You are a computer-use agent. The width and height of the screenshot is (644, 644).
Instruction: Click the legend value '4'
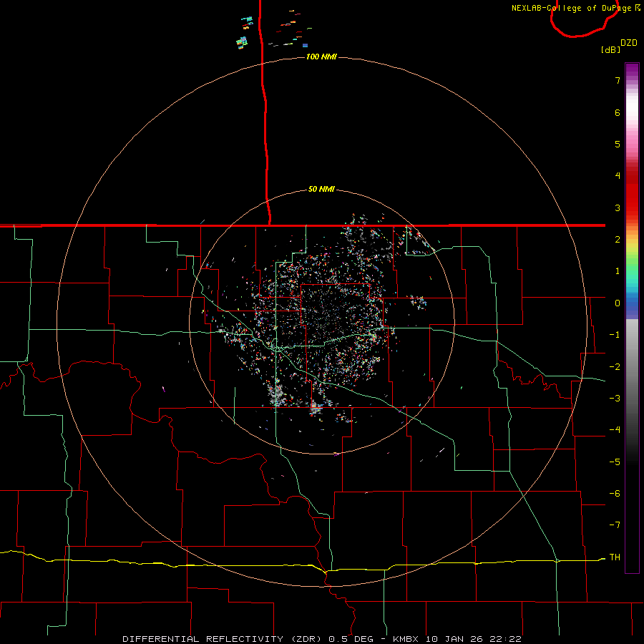coord(618,176)
